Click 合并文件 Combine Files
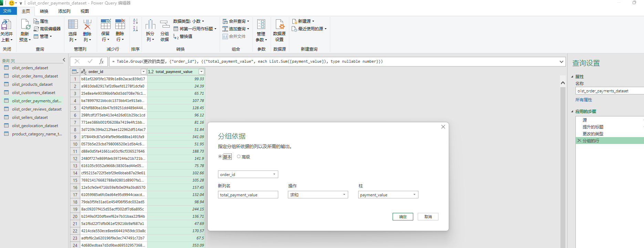The height and width of the screenshot is (248, 644). tap(234, 37)
